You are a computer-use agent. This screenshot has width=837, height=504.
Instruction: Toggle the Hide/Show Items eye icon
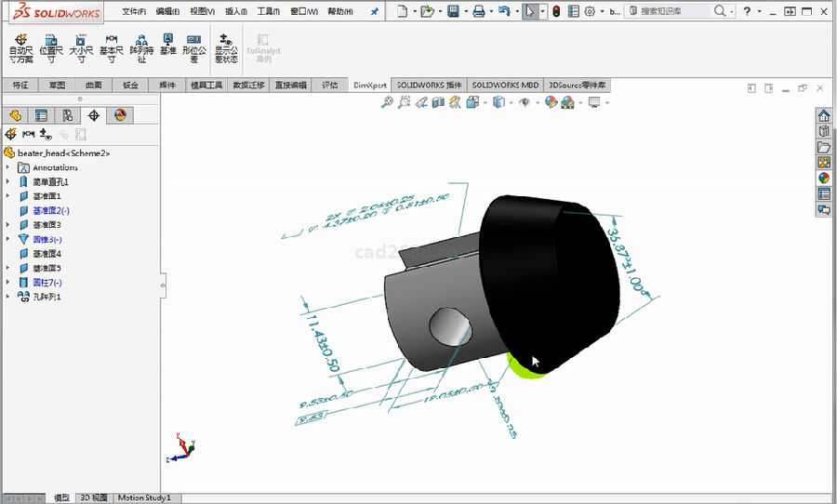[525, 102]
